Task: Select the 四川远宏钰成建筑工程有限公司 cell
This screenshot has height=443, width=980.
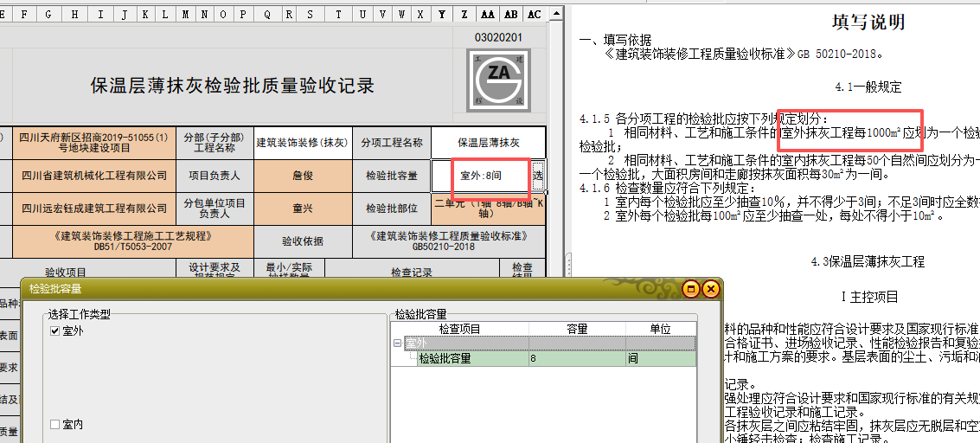Action: 93,208
